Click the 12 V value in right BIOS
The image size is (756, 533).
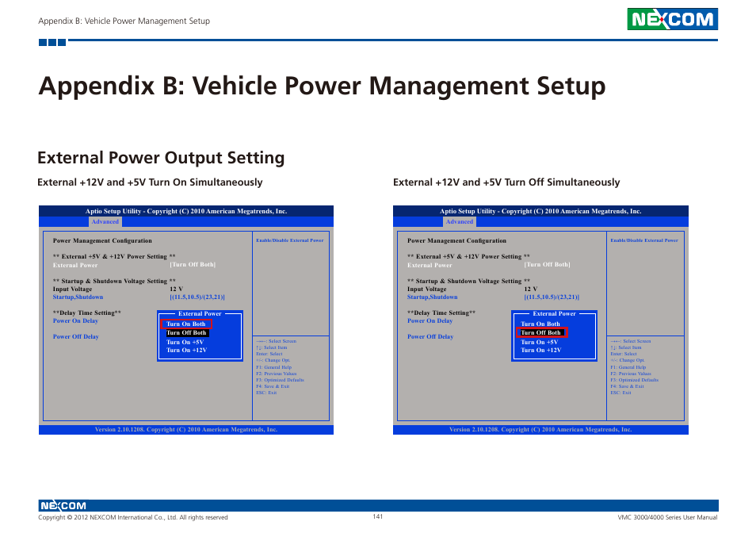coord(531,289)
